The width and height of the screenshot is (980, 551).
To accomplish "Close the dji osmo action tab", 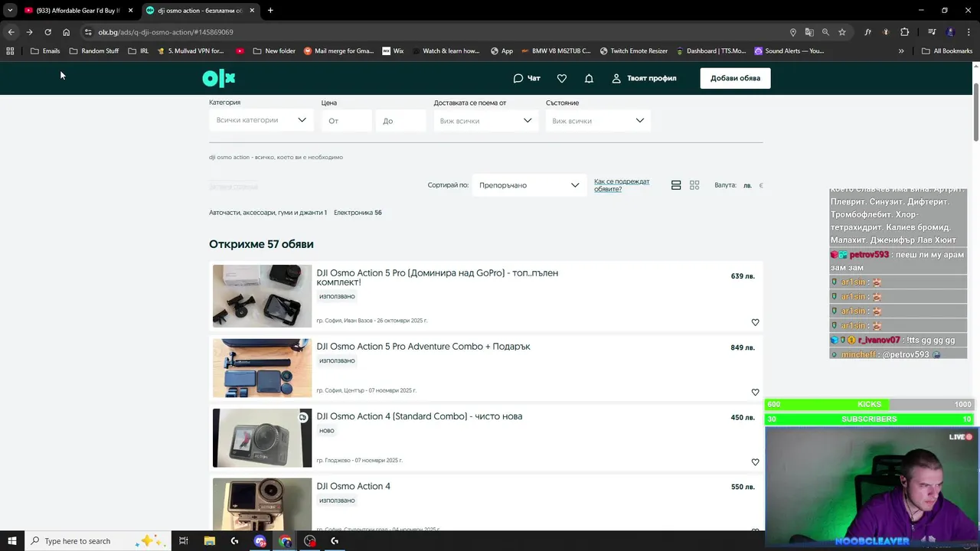I will (252, 11).
